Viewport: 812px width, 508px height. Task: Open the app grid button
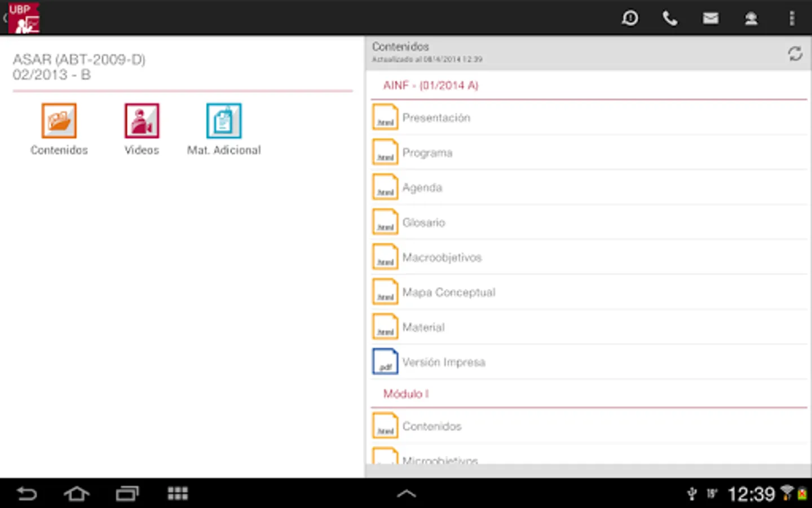tap(178, 494)
